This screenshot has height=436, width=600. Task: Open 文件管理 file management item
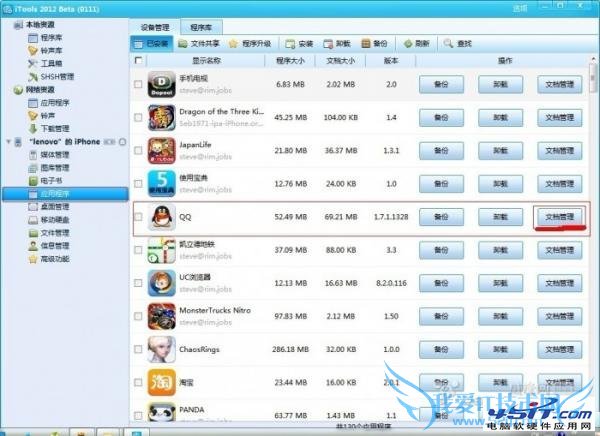tap(49, 233)
